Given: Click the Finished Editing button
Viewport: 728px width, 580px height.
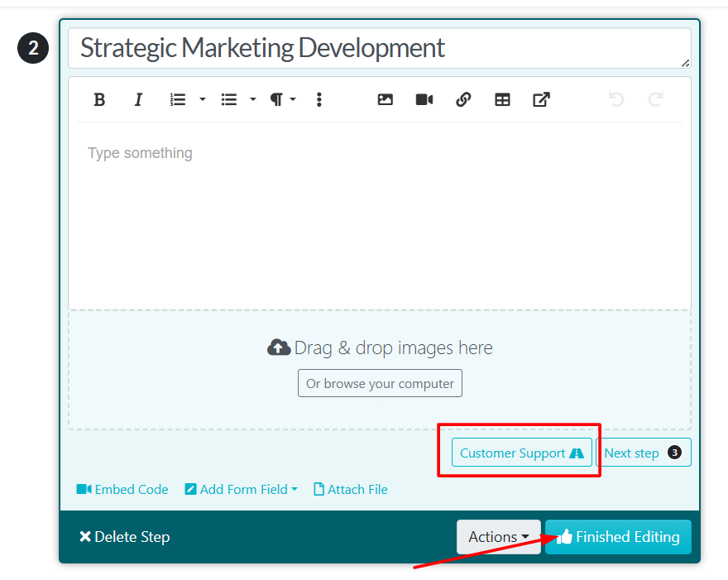Looking at the screenshot, I should (618, 537).
